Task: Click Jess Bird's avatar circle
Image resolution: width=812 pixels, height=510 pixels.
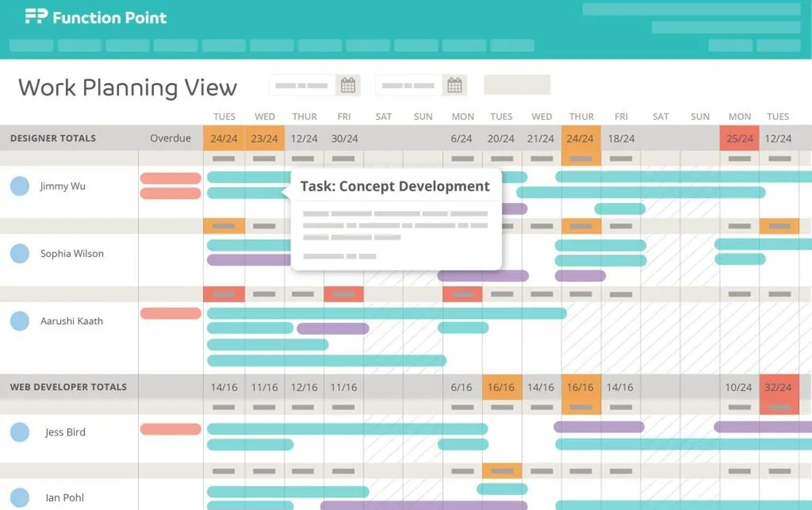Action: [20, 432]
